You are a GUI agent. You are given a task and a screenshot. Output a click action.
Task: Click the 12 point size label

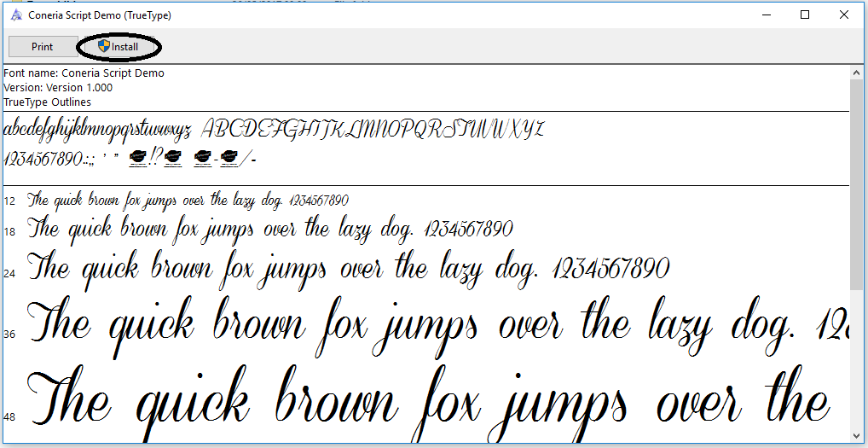[9, 201]
